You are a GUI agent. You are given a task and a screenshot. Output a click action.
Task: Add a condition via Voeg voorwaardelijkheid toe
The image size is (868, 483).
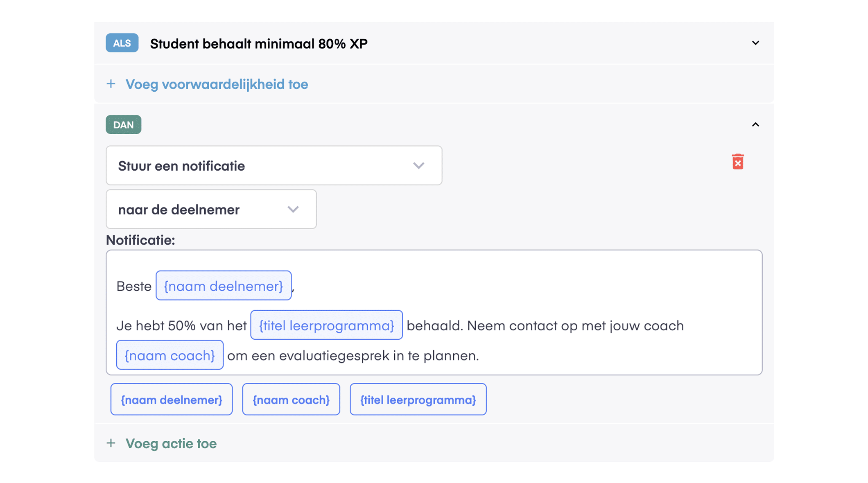217,84
